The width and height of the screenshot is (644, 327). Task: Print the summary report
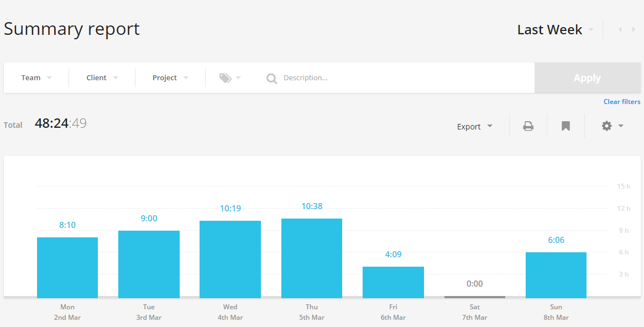528,126
